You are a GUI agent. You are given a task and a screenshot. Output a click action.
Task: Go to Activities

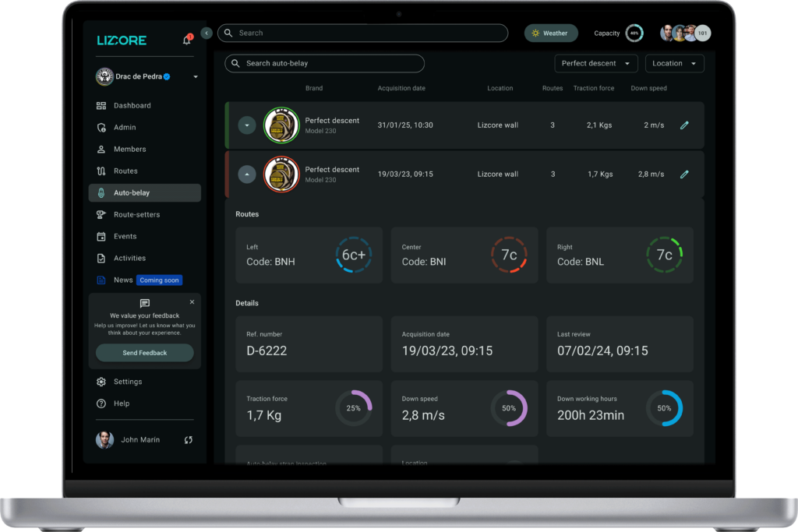(x=144, y=259)
